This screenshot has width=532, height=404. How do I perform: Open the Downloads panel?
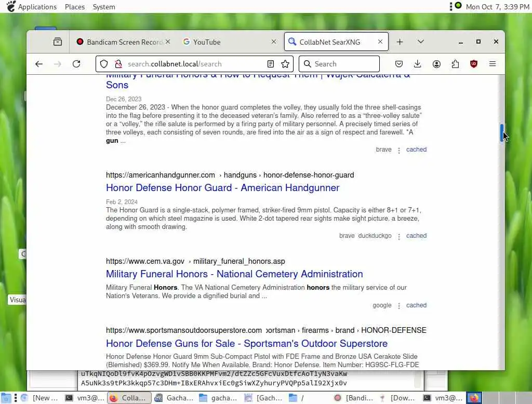pos(418,64)
